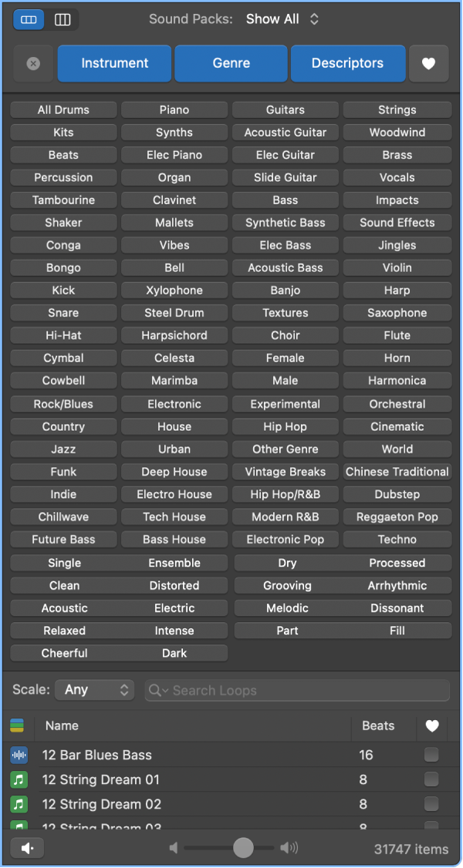Select the Genre tab
This screenshot has height=868, width=463.
231,64
